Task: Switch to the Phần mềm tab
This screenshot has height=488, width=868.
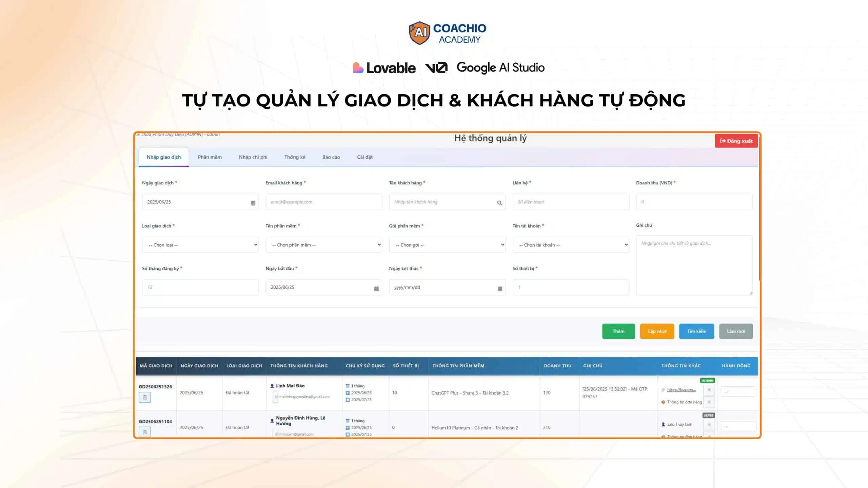Action: click(x=210, y=157)
